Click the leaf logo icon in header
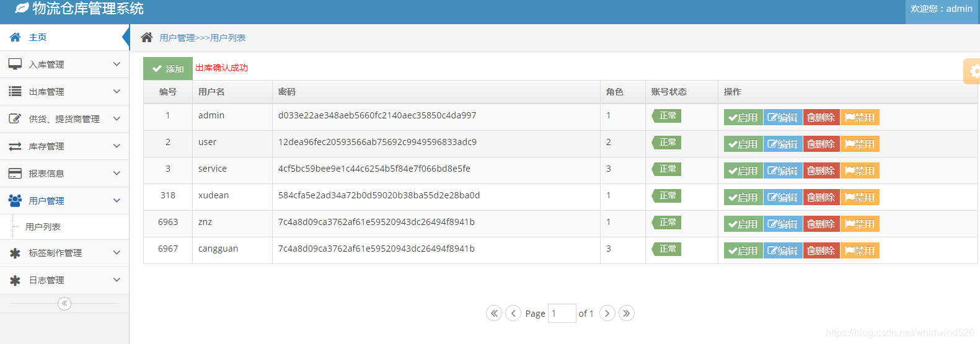 [x=22, y=8]
